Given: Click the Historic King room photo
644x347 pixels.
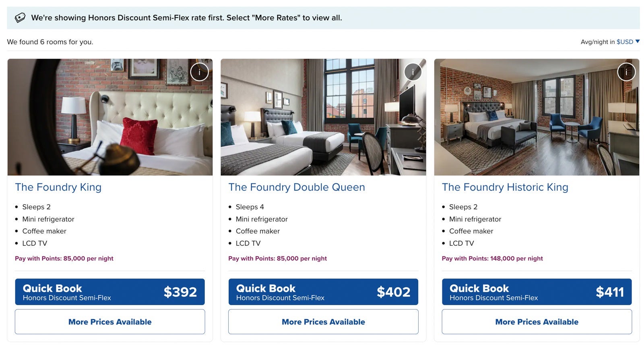Looking at the screenshot, I should click(537, 121).
